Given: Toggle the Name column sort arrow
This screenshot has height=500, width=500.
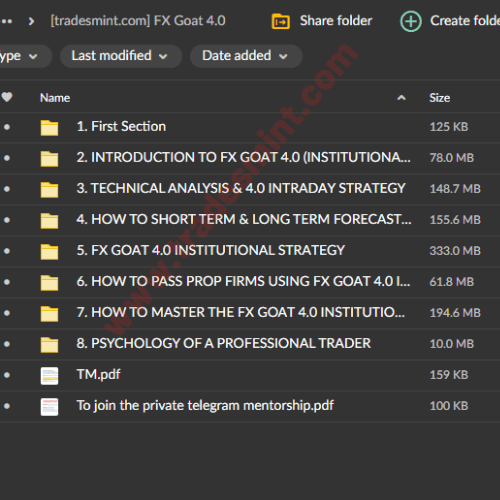Looking at the screenshot, I should tap(402, 98).
